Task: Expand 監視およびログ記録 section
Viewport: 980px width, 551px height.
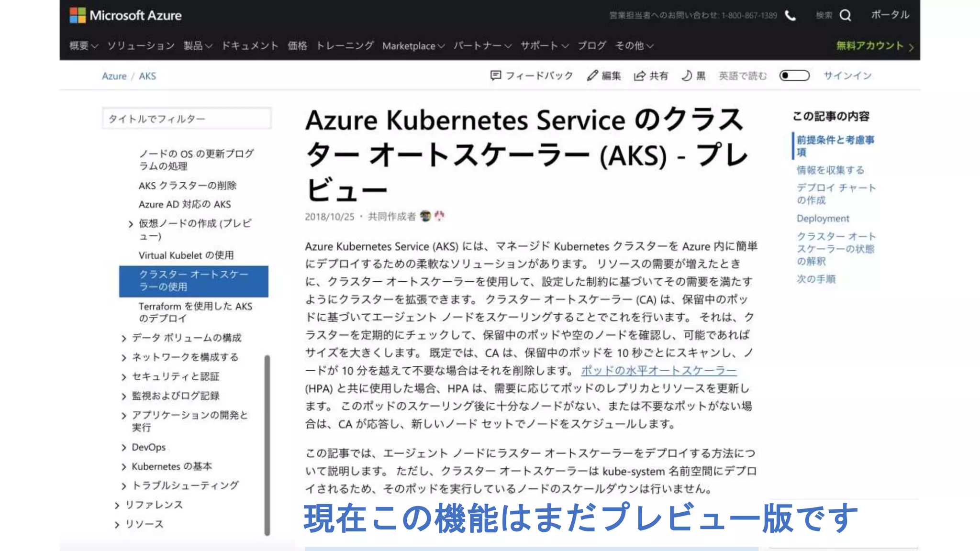Action: pyautogui.click(x=124, y=397)
